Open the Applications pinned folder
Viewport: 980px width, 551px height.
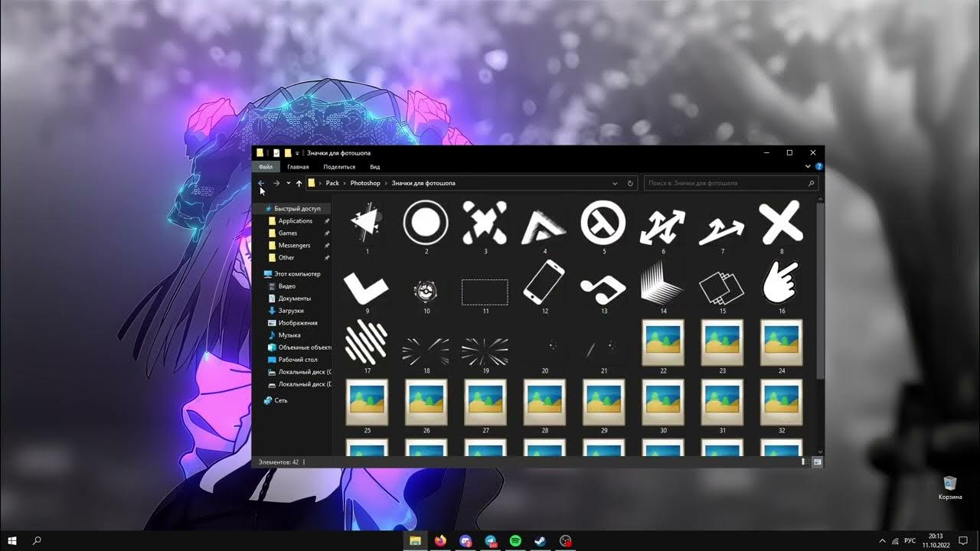(296, 220)
